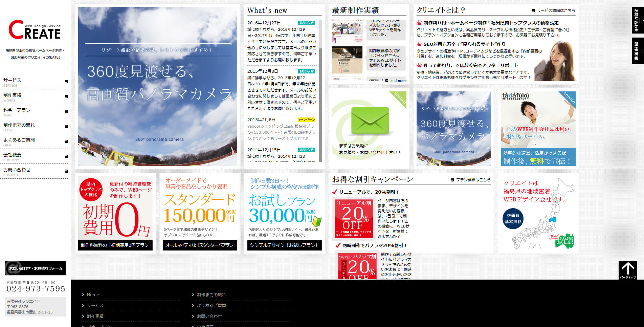Click the 2016年12月27日 news date
This screenshot has width=644, height=327.
(264, 23)
